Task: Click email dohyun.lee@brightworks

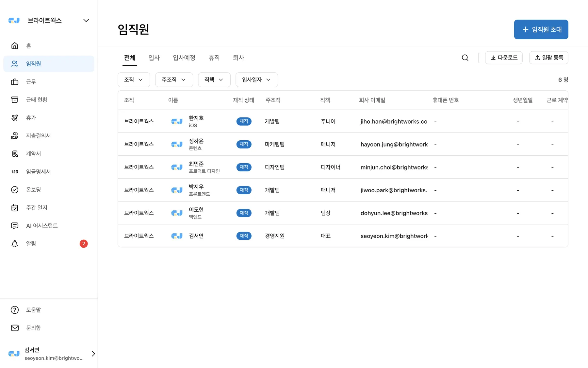Action: 394,213
